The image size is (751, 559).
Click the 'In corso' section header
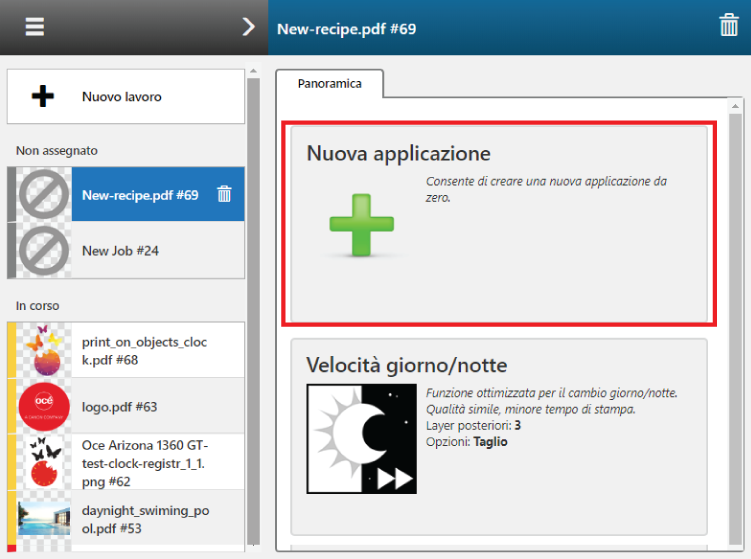37,306
